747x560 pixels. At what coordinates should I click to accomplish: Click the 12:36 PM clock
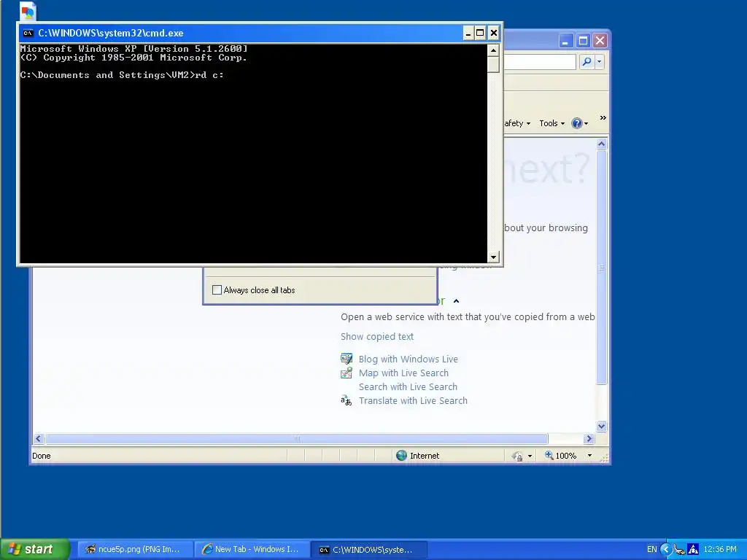point(720,550)
